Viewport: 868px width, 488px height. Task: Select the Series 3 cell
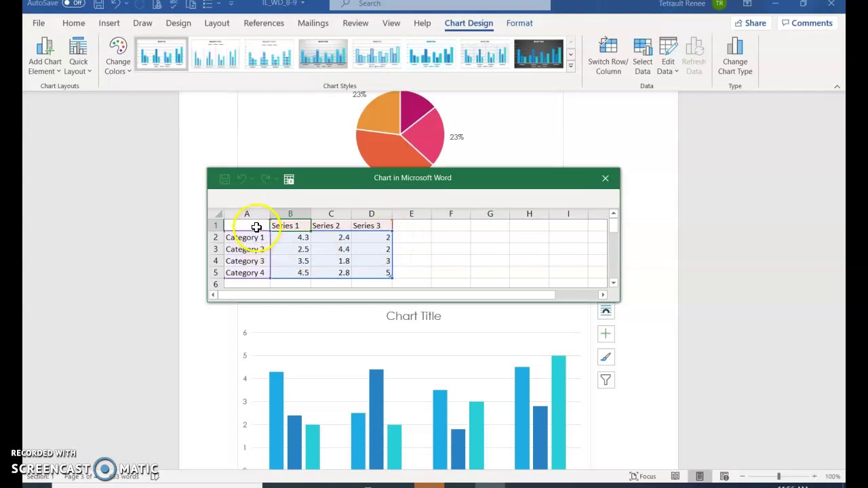[x=372, y=226]
